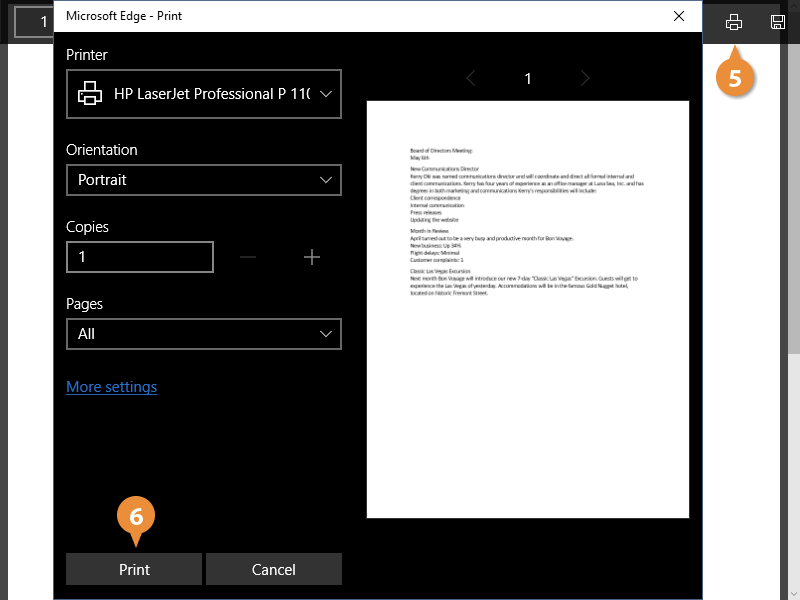
Task: Decrease copies with the minus button
Action: pyautogui.click(x=248, y=258)
